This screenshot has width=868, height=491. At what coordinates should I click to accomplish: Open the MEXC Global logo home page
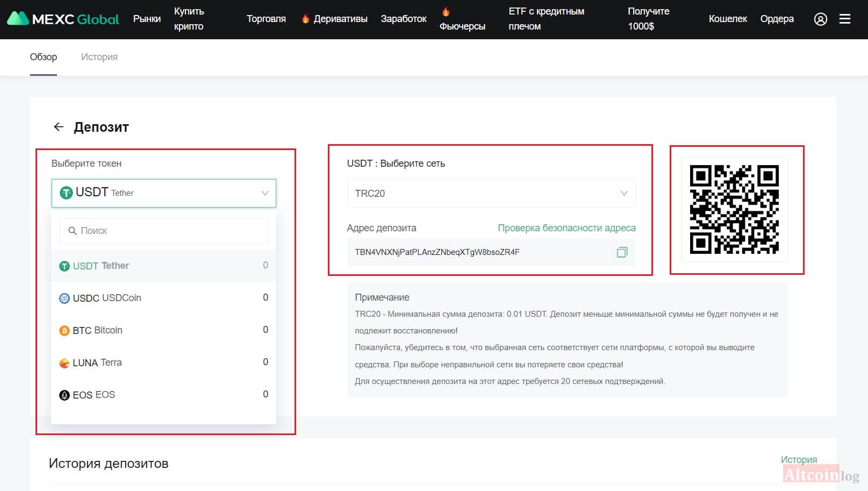click(63, 19)
